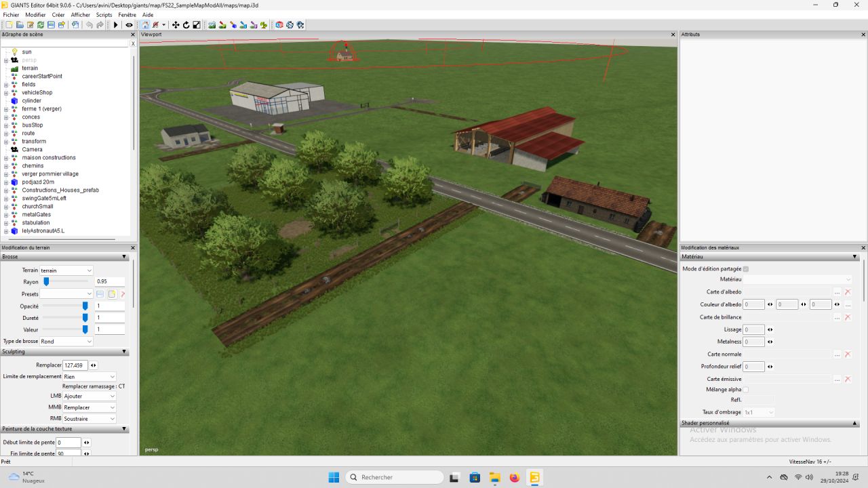Collapse the Sculpting section

pyautogui.click(x=124, y=352)
